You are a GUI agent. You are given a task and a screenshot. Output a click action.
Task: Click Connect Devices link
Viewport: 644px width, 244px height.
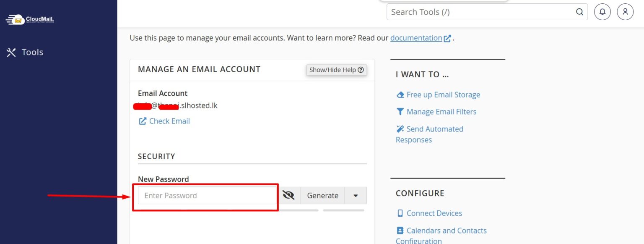434,213
